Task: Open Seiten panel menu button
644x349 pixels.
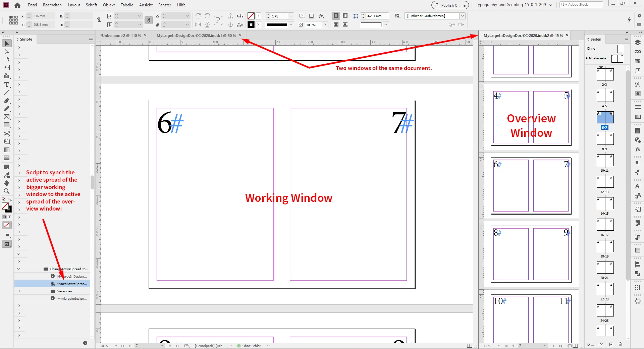Action: [x=626, y=39]
